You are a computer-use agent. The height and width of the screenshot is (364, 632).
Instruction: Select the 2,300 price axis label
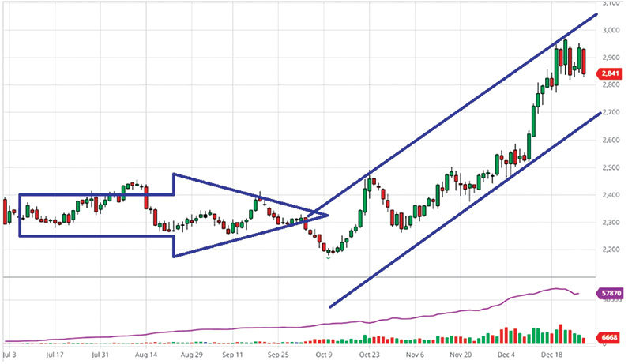(x=610, y=222)
